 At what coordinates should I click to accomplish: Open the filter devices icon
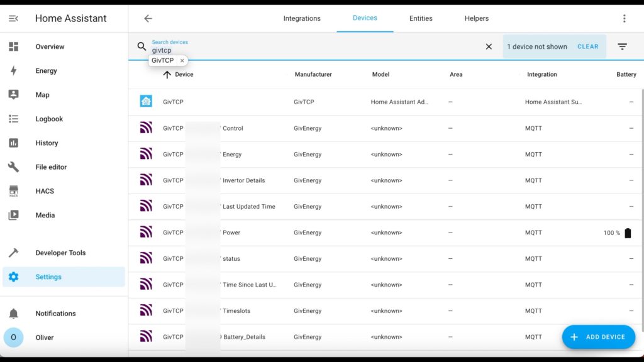(622, 47)
